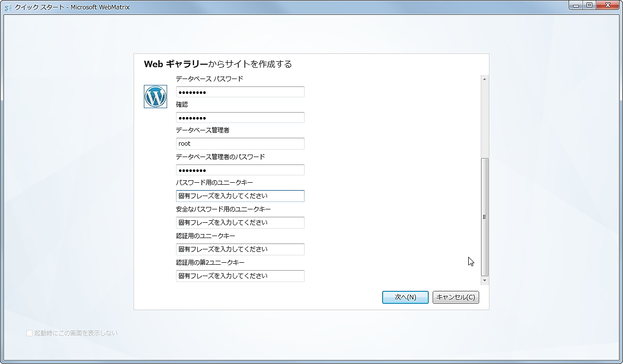Click the キャンセル(C) button
This screenshot has height=364, width=623.
pos(455,297)
